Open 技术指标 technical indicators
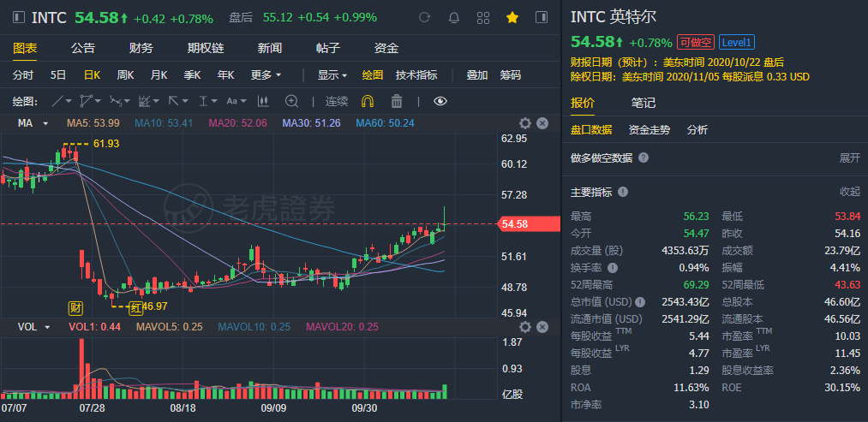The image size is (868, 422). (x=416, y=74)
